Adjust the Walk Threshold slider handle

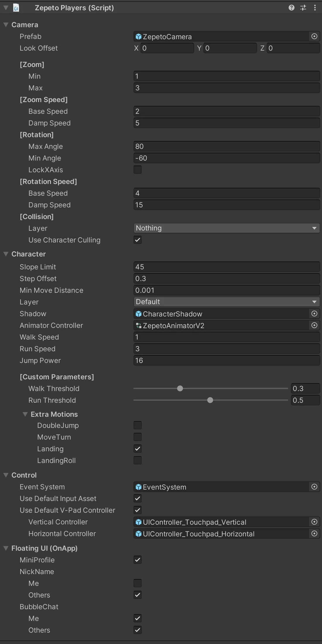point(180,388)
